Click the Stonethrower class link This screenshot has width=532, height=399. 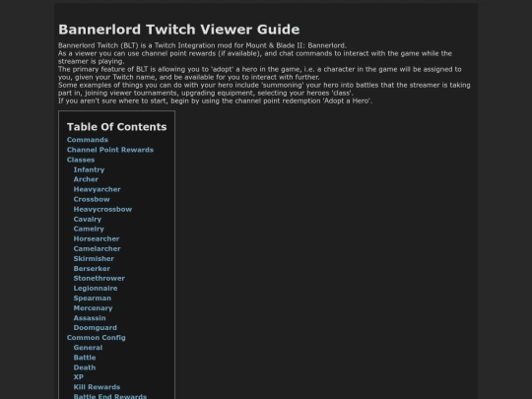[x=100, y=278]
